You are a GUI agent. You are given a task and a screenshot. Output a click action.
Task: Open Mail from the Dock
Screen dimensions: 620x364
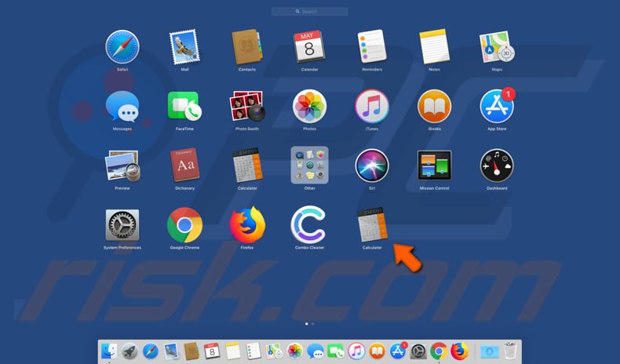[171, 351]
